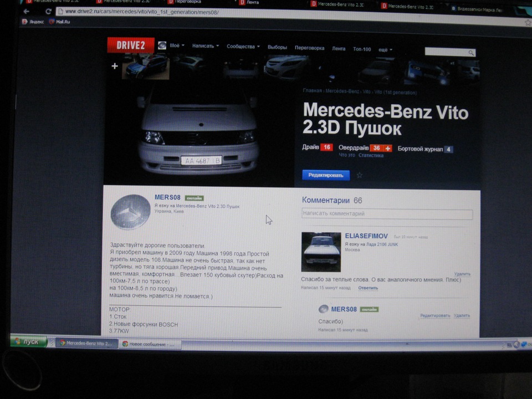Select Mercedes-Benz Vito taskbar window button

tap(87, 343)
